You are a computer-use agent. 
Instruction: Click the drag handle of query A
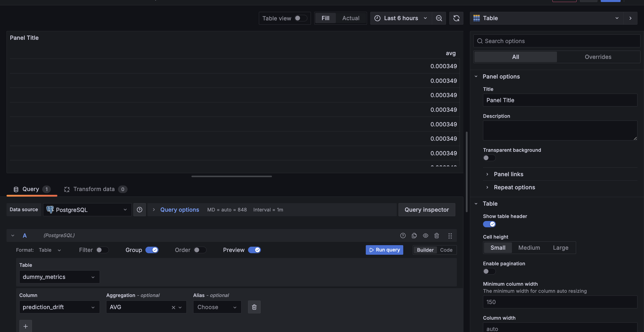click(450, 236)
